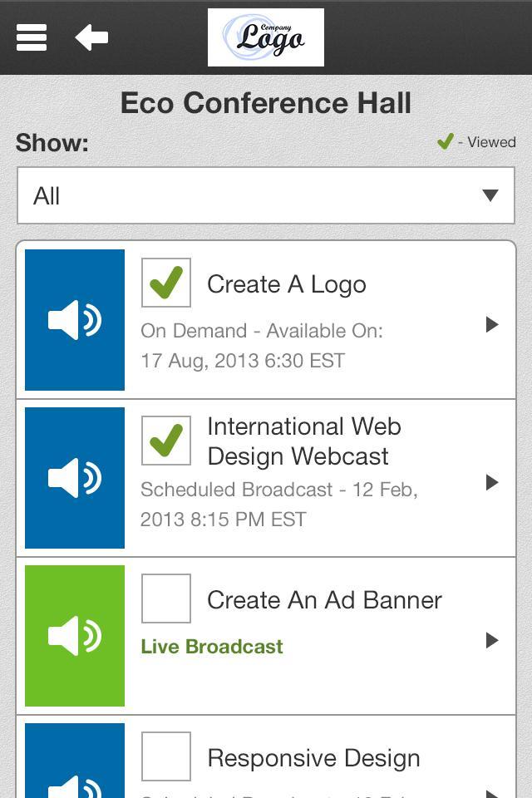Check the Responsive Design checkbox

pos(166,756)
